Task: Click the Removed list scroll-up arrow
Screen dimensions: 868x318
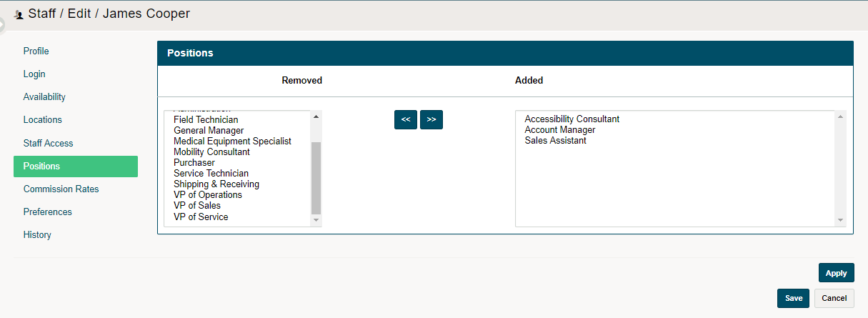Action: click(x=316, y=116)
